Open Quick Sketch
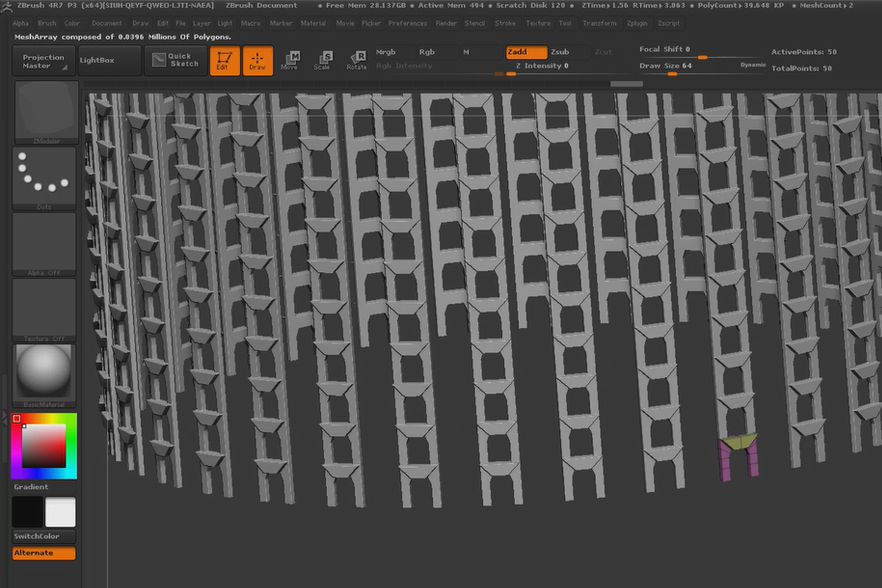This screenshot has width=882, height=588. (x=176, y=60)
